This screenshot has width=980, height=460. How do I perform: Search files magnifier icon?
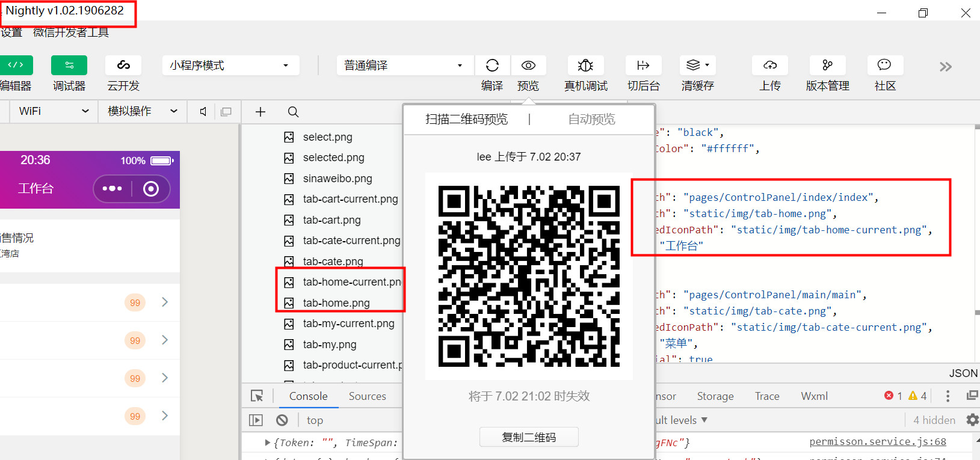tap(293, 112)
